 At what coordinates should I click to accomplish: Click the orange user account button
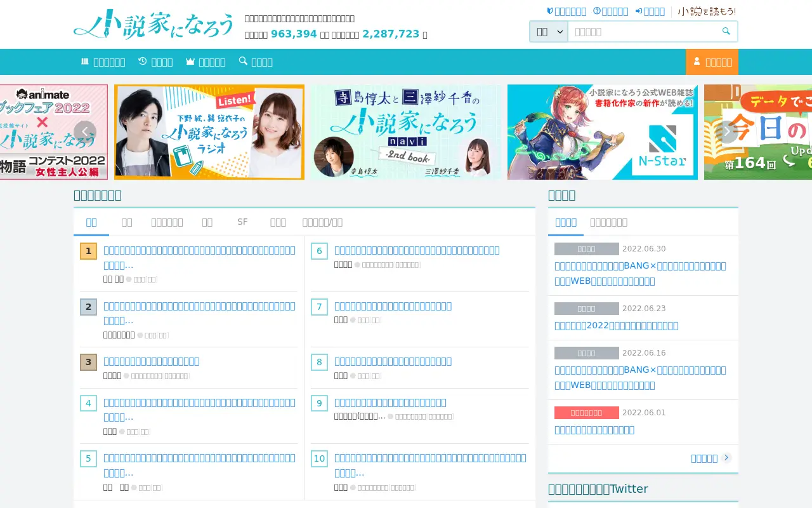712,62
